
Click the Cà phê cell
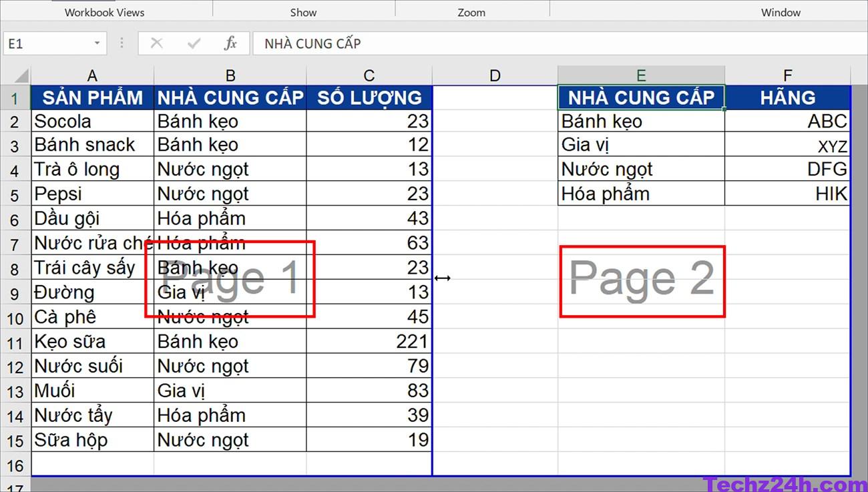[92, 317]
